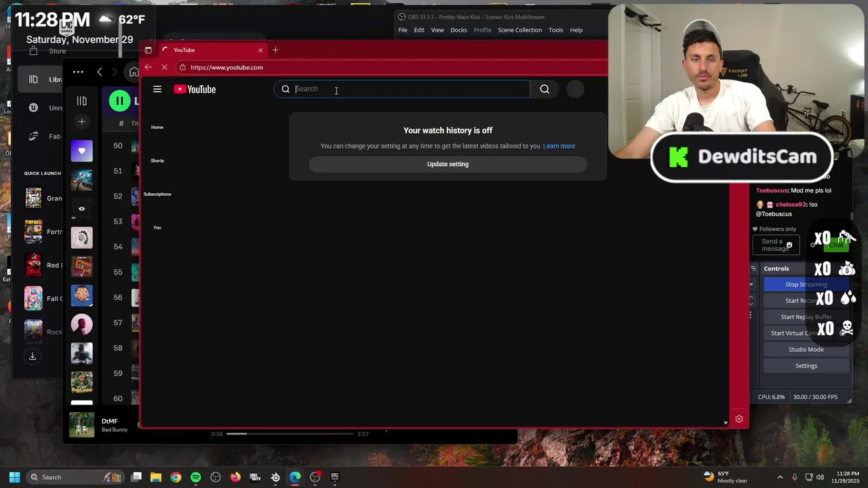This screenshot has width=868, height=488.
Task: Open DtMF album art in now playing
Action: tap(82, 425)
